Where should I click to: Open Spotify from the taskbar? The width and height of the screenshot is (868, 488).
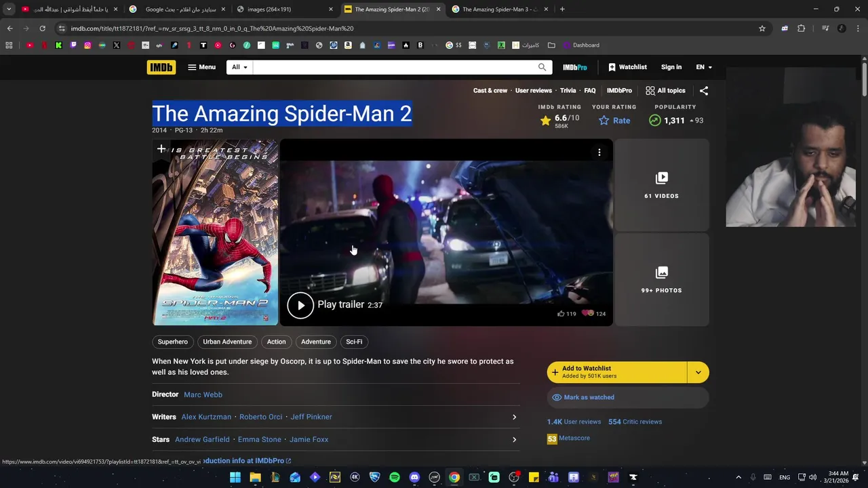tap(395, 477)
